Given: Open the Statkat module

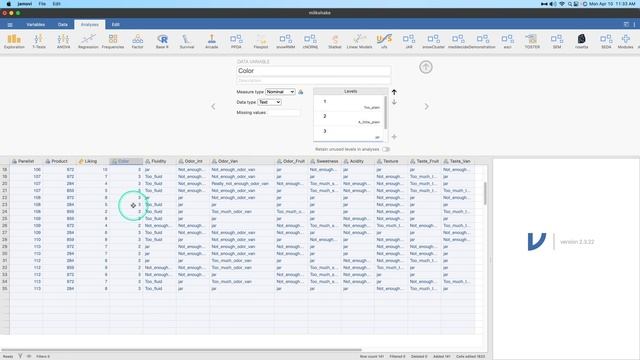Looking at the screenshot, I should click(335, 41).
